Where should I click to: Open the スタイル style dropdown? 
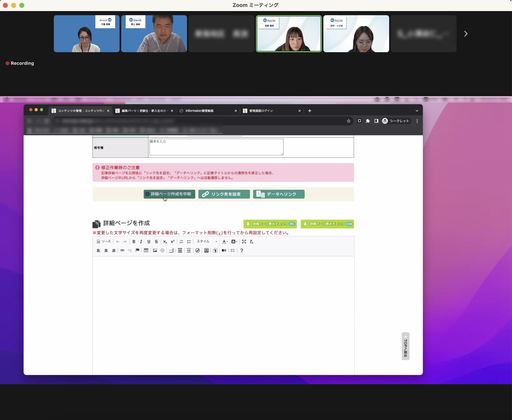point(207,241)
